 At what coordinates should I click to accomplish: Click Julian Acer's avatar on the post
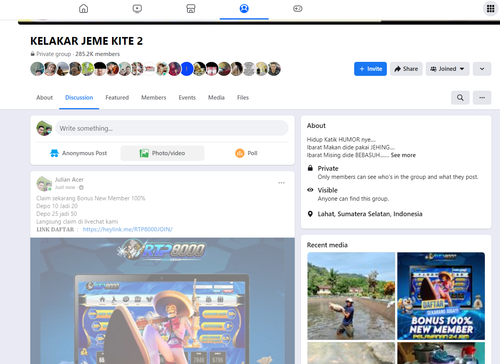(x=44, y=183)
